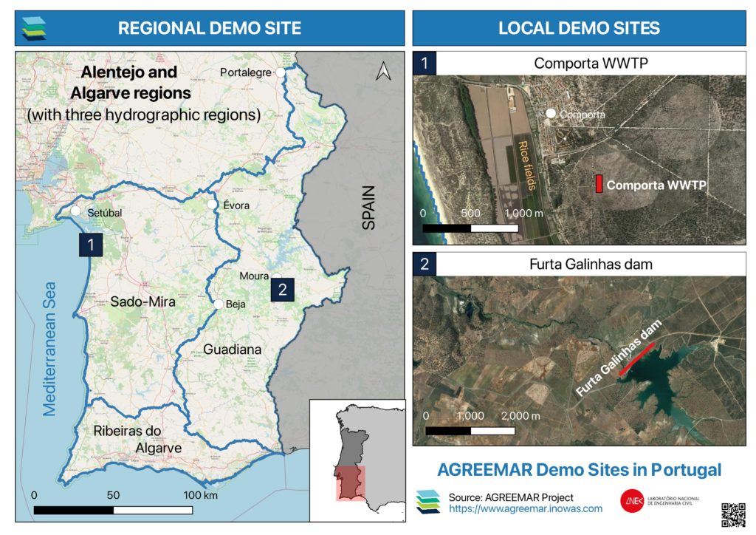The width and height of the screenshot is (756, 535).
Task: Click the white Comporta village dot on the satellite image
Action: coord(551,113)
